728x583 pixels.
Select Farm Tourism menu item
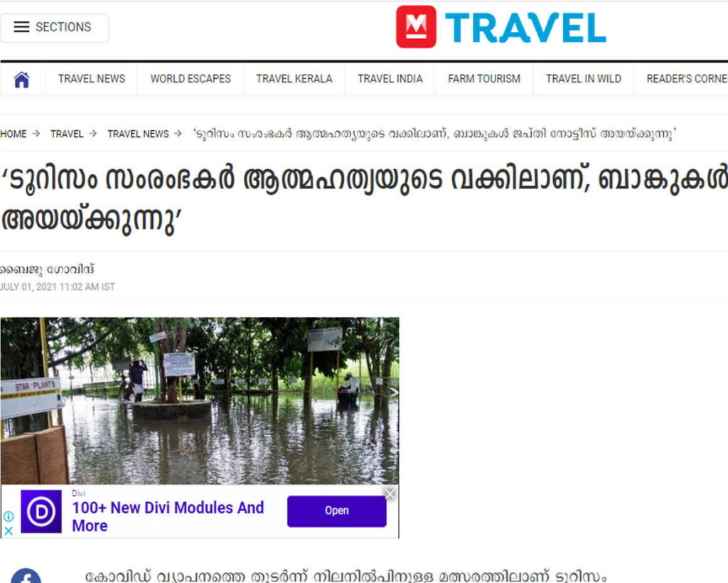(483, 79)
